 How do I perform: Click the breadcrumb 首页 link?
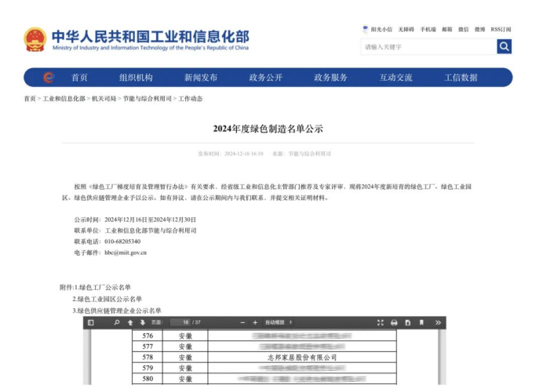pyautogui.click(x=30, y=99)
